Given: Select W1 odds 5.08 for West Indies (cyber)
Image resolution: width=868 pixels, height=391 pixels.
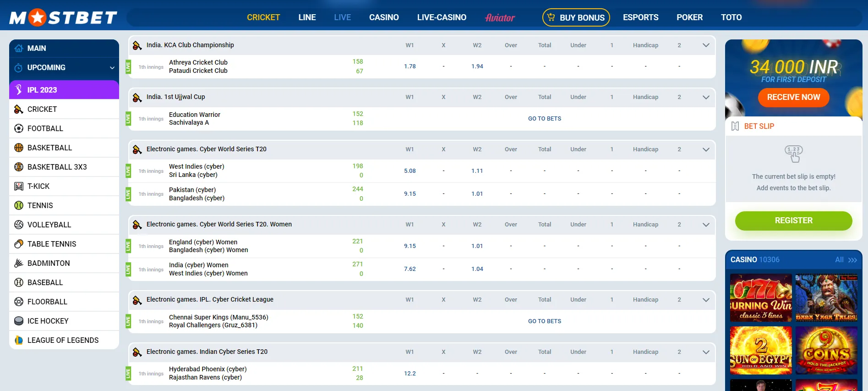Looking at the screenshot, I should pos(410,171).
